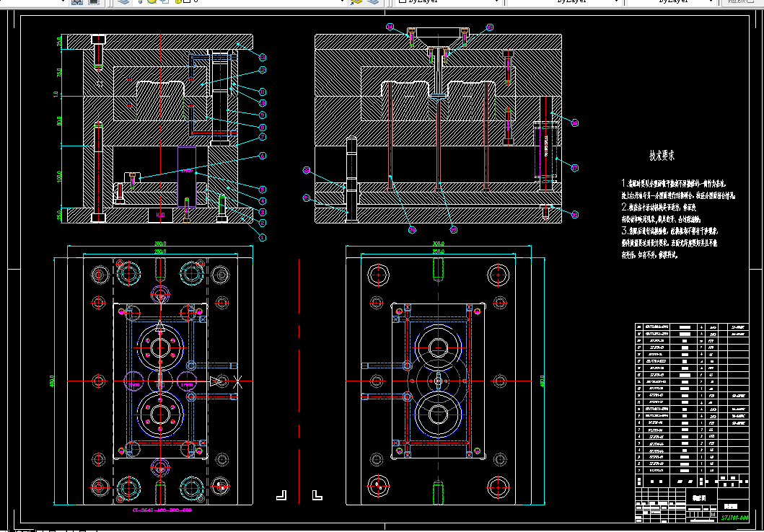Expand the layer list dropdown arrow
Screen dimensions: 764x532
(343, 2)
